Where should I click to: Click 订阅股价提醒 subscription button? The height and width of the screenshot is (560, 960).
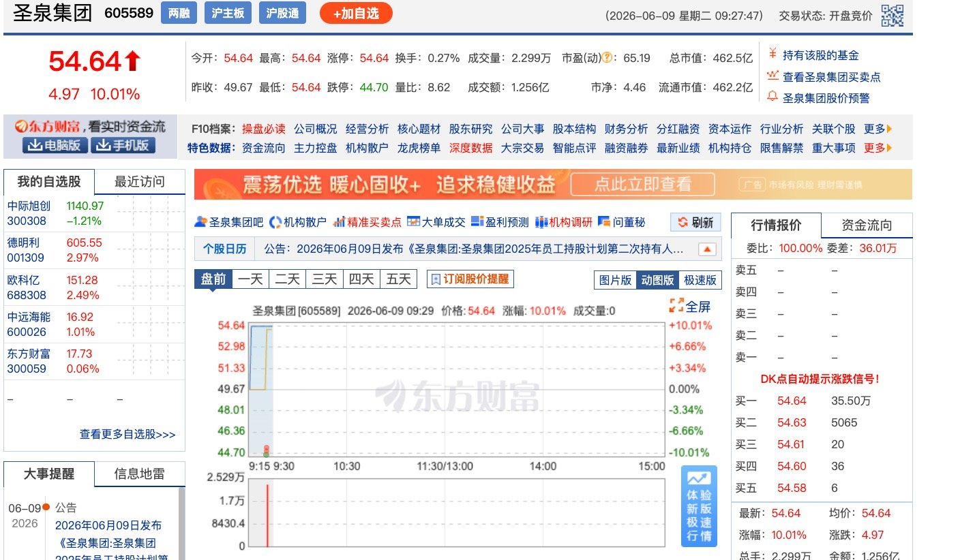pos(470,279)
